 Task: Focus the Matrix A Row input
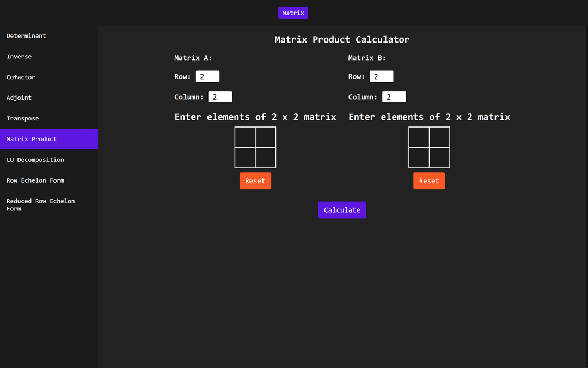pos(207,77)
